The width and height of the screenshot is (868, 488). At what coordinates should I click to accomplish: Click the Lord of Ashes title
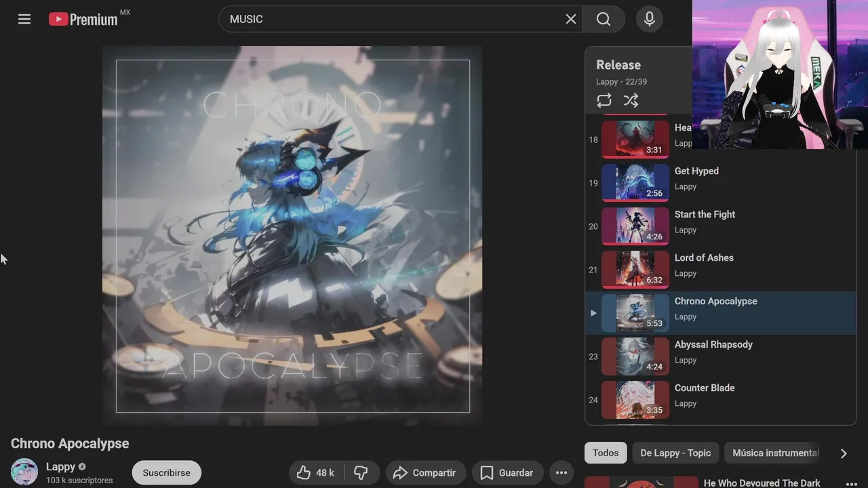pos(704,258)
